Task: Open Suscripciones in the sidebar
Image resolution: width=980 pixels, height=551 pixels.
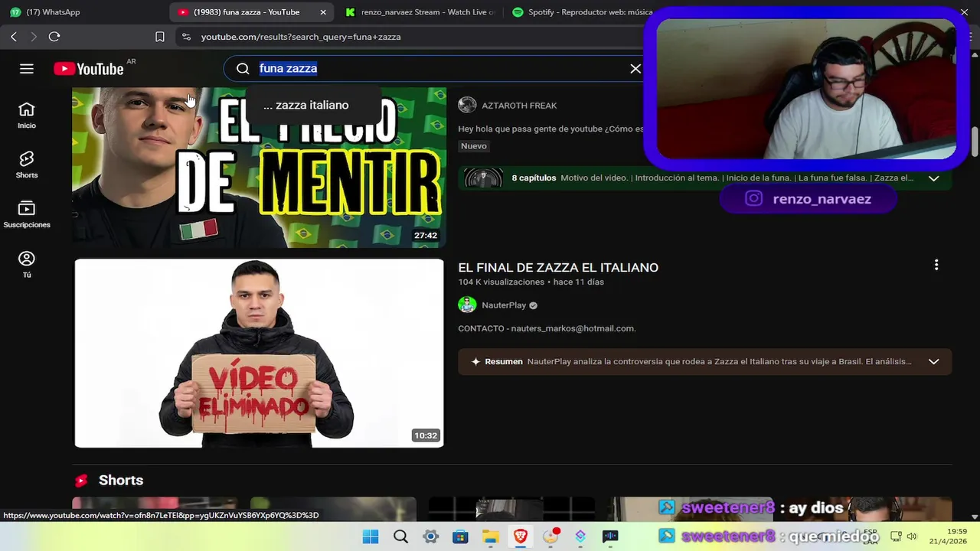Action: 27,214
